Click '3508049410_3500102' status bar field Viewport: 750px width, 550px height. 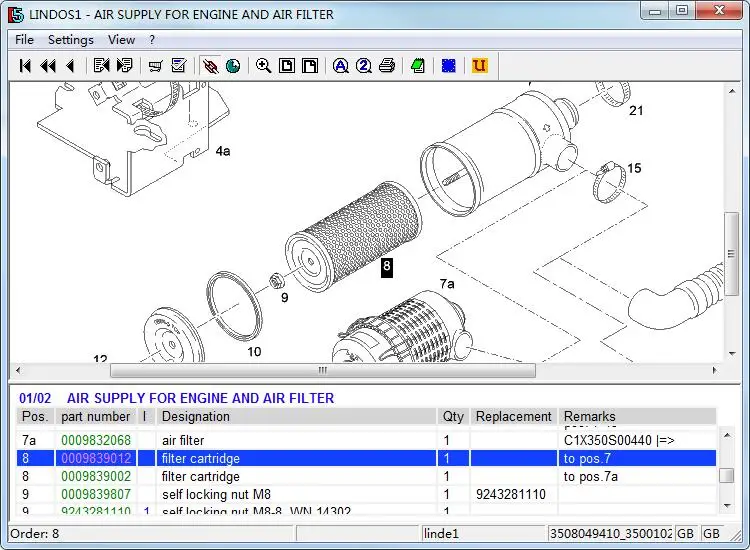611,534
